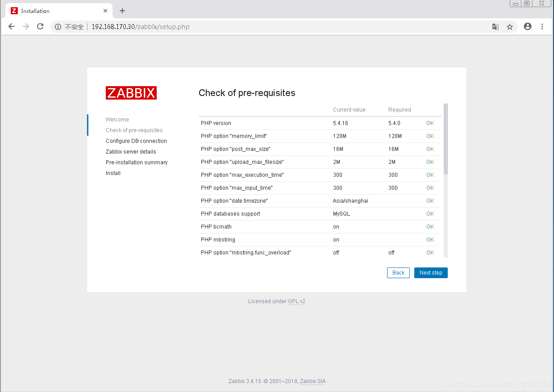Image resolution: width=554 pixels, height=392 pixels.
Task: Click the Next step button
Action: pos(431,273)
